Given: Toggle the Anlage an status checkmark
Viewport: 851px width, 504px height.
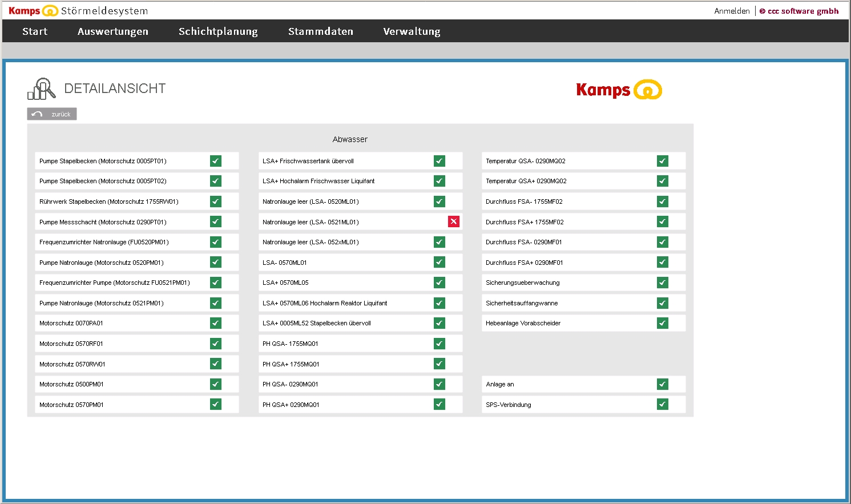Looking at the screenshot, I should tap(662, 384).
